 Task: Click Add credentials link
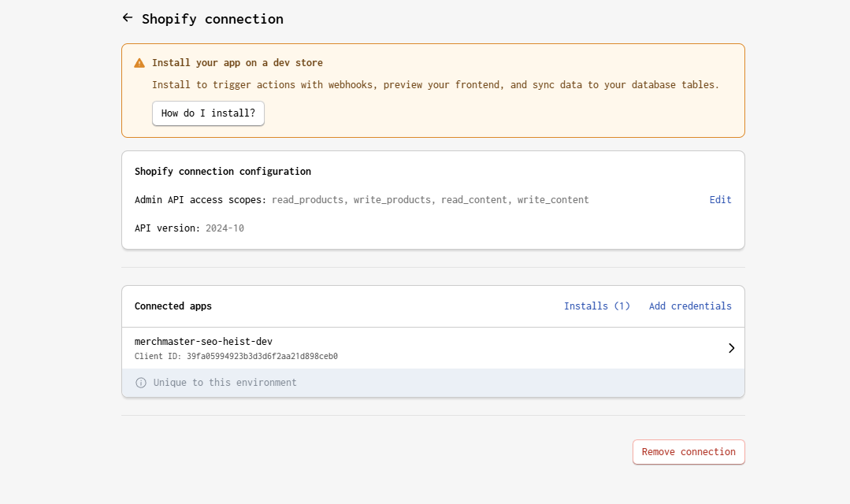coord(690,306)
